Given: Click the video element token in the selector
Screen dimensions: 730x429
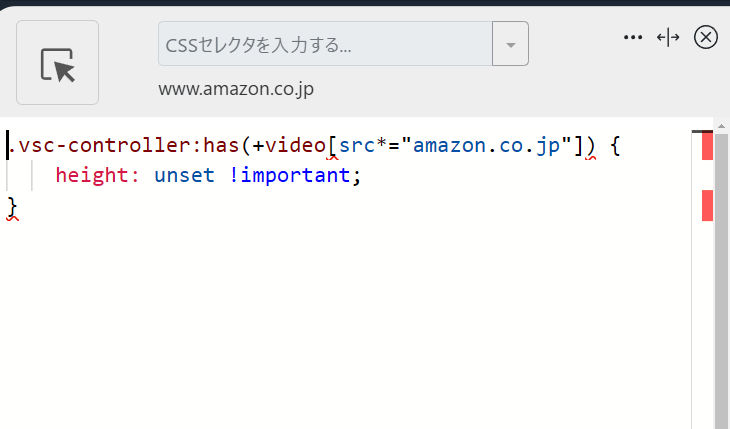Looking at the screenshot, I should pos(295,145).
